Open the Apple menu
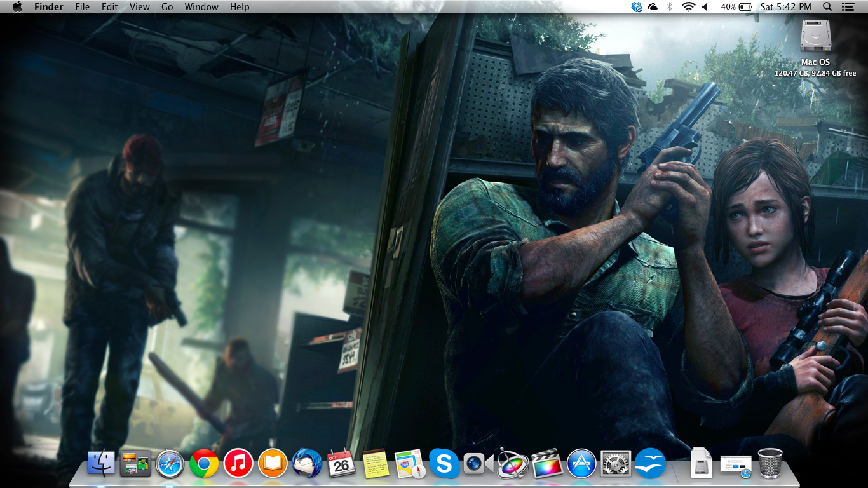Screen dimensions: 868x488 [17, 7]
